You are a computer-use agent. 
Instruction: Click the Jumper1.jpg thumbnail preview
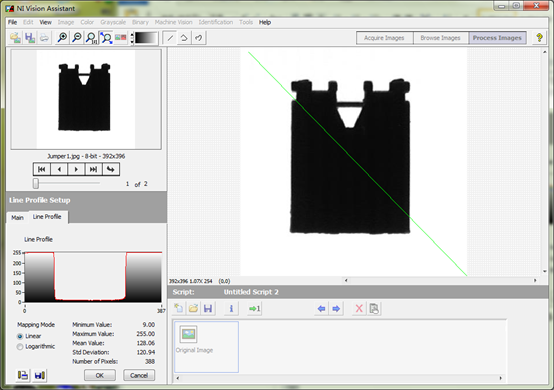click(x=86, y=99)
